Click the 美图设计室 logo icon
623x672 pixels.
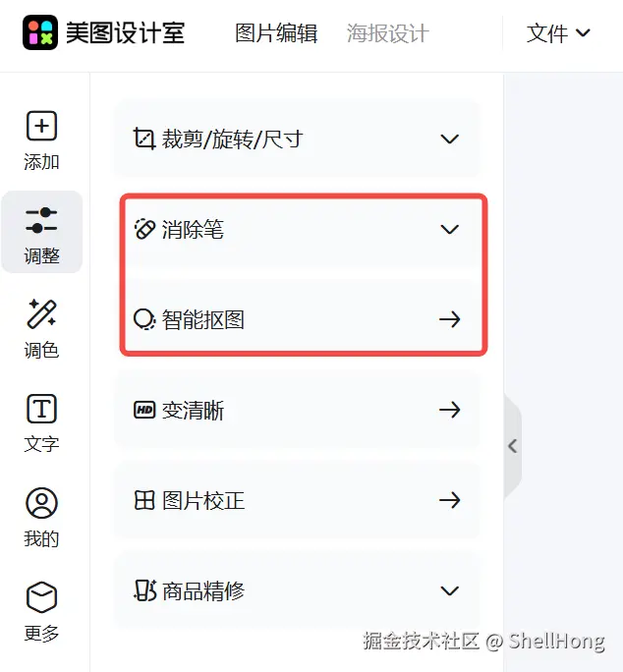coord(40,32)
